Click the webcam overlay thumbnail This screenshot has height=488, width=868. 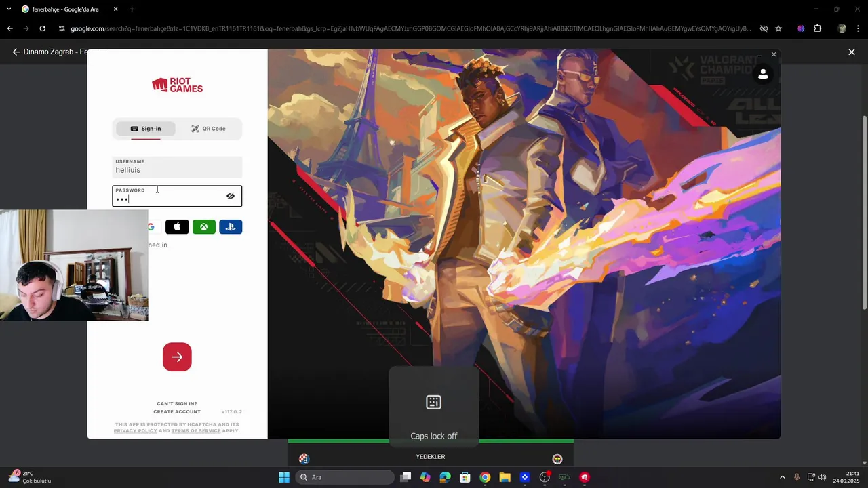[74, 265]
